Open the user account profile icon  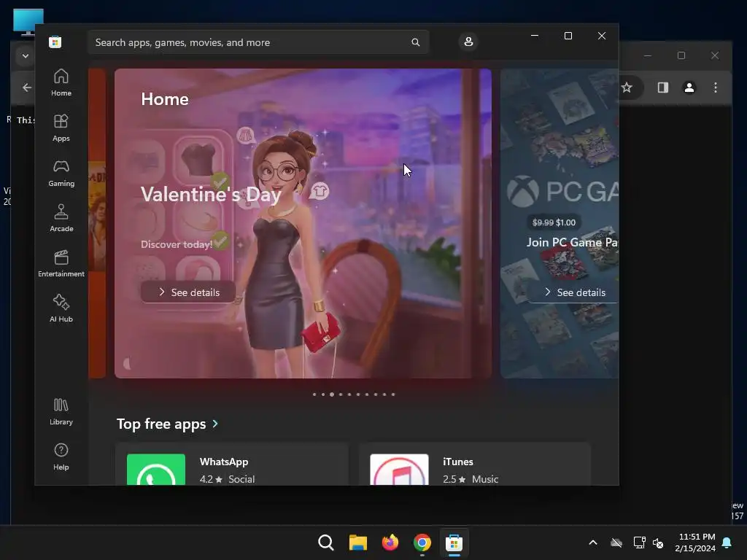(x=468, y=42)
